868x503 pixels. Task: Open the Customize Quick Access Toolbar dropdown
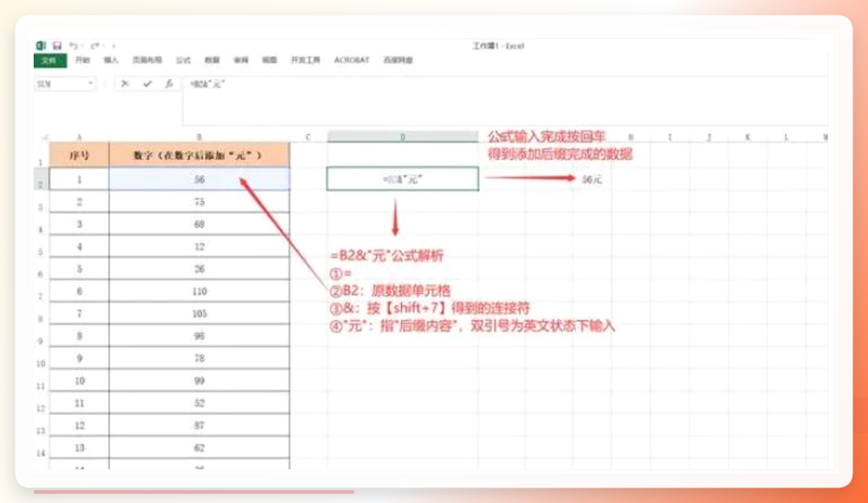(114, 45)
